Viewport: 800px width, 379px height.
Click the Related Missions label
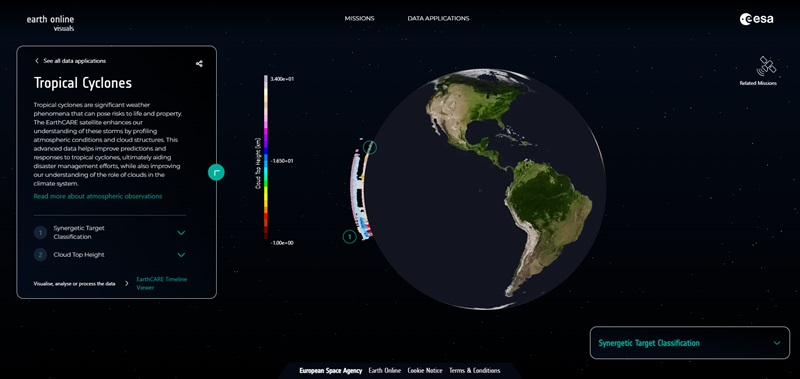pos(758,83)
